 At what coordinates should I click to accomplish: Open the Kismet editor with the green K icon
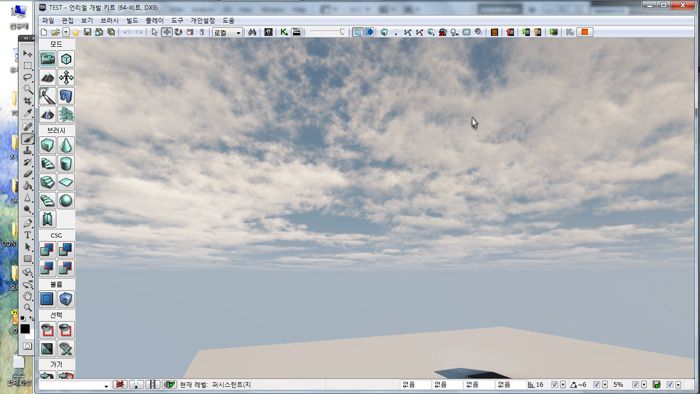pos(283,32)
